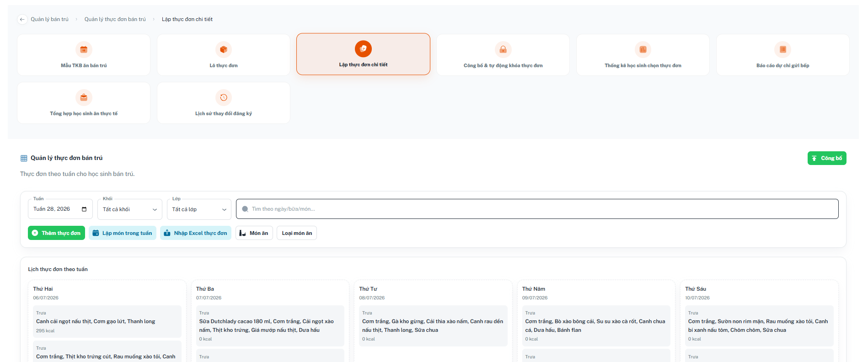Switch to the Lô thực đơn tab

point(224,55)
